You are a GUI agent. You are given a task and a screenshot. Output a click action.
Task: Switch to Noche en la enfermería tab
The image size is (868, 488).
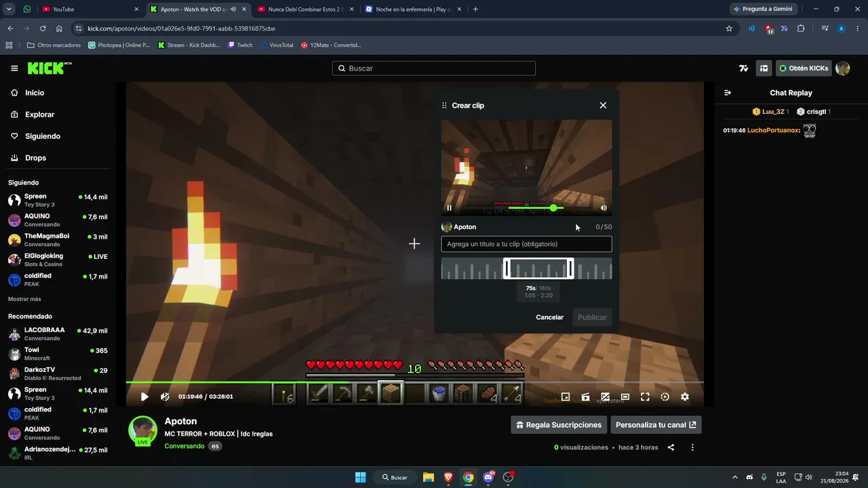pos(413,9)
